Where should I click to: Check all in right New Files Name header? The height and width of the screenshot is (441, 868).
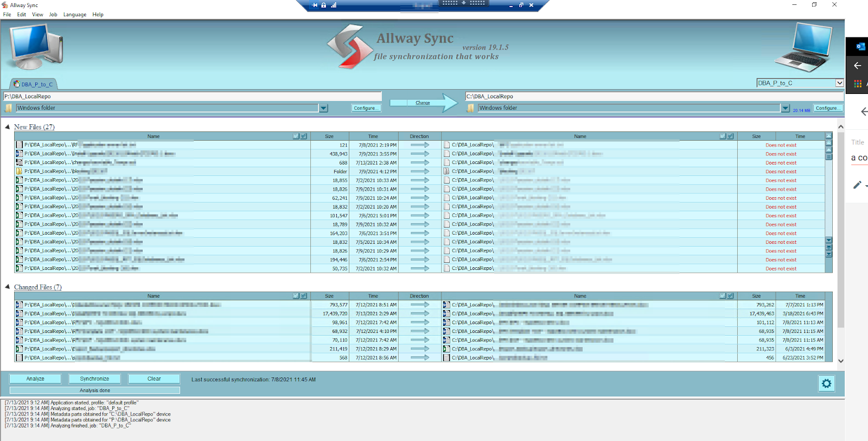(723, 136)
